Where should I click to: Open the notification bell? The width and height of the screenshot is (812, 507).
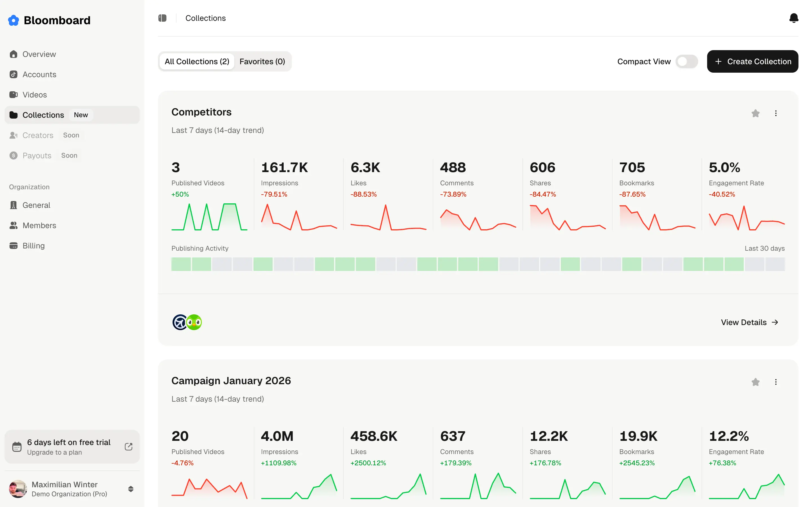coord(794,18)
